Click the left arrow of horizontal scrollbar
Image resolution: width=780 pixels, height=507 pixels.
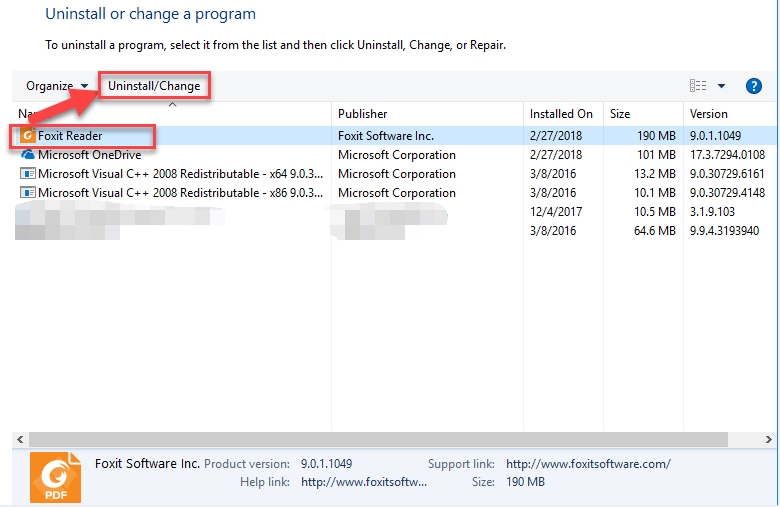[x=20, y=439]
